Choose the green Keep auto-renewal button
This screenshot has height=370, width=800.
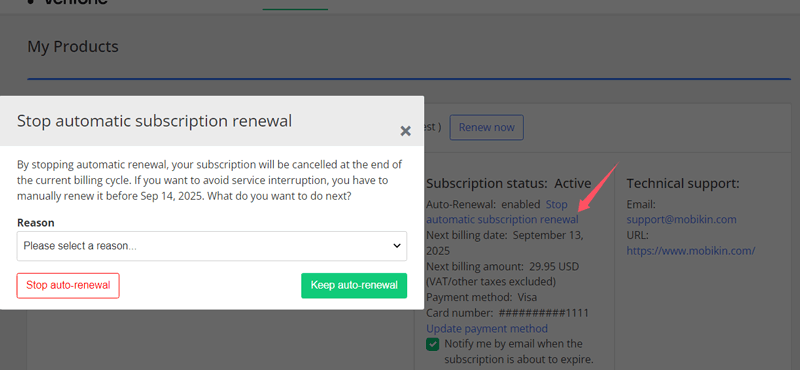[x=354, y=285]
